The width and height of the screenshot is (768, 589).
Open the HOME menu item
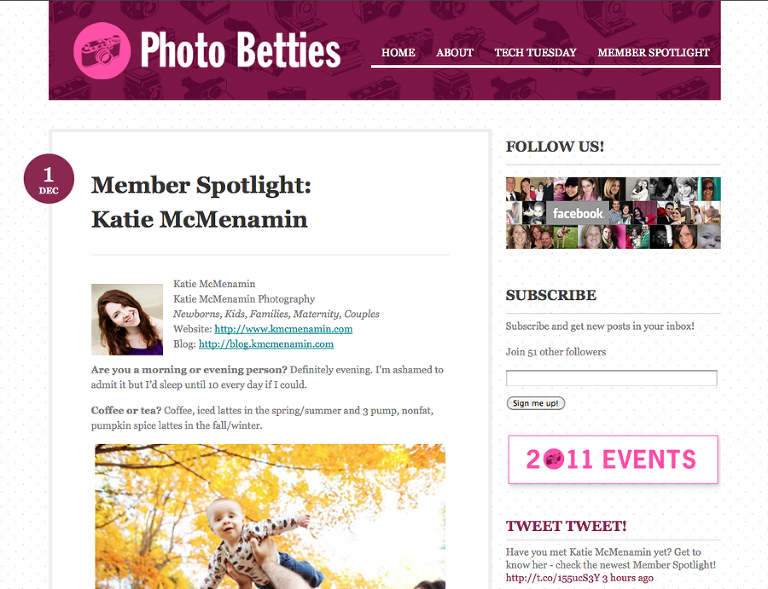pyautogui.click(x=398, y=52)
